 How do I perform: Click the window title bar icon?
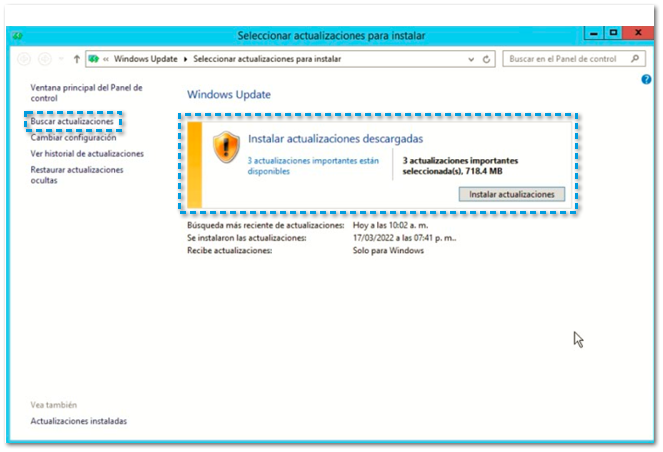point(17,36)
